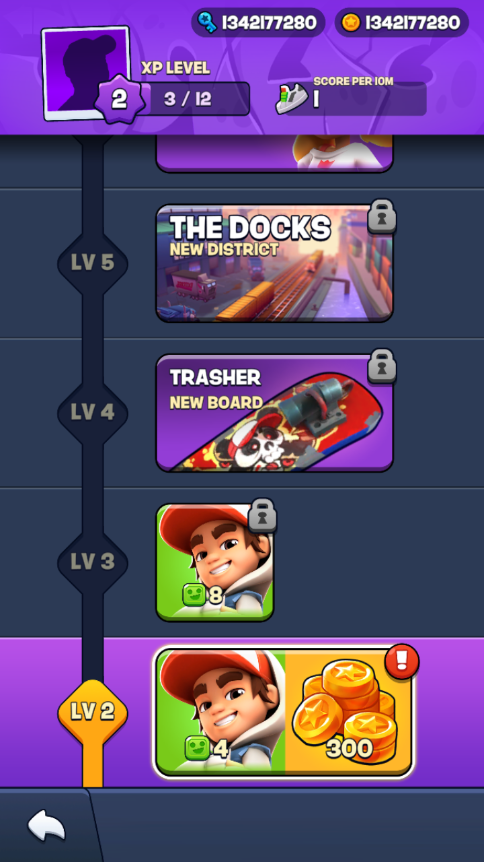
Task: Select the LV 5 milestone marker
Action: 92,263
